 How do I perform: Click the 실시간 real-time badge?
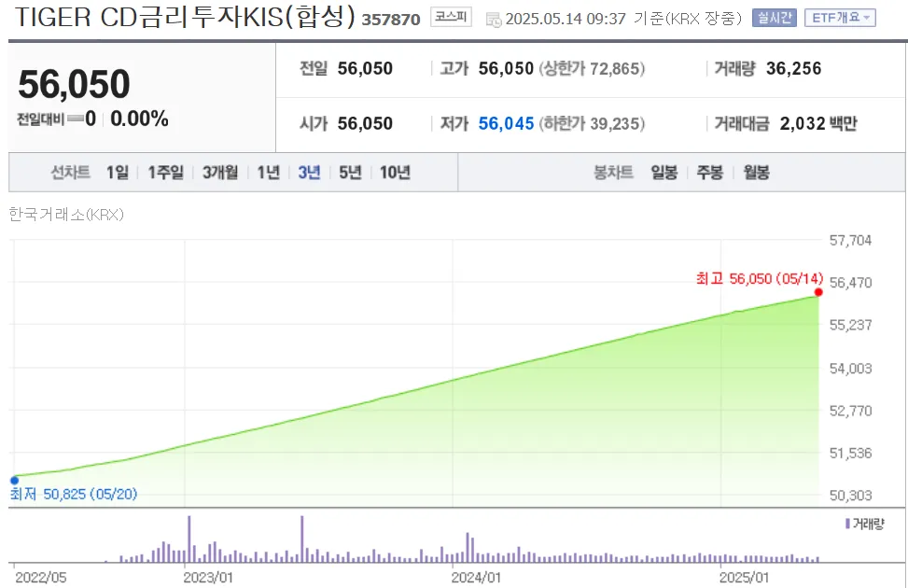[x=775, y=18]
